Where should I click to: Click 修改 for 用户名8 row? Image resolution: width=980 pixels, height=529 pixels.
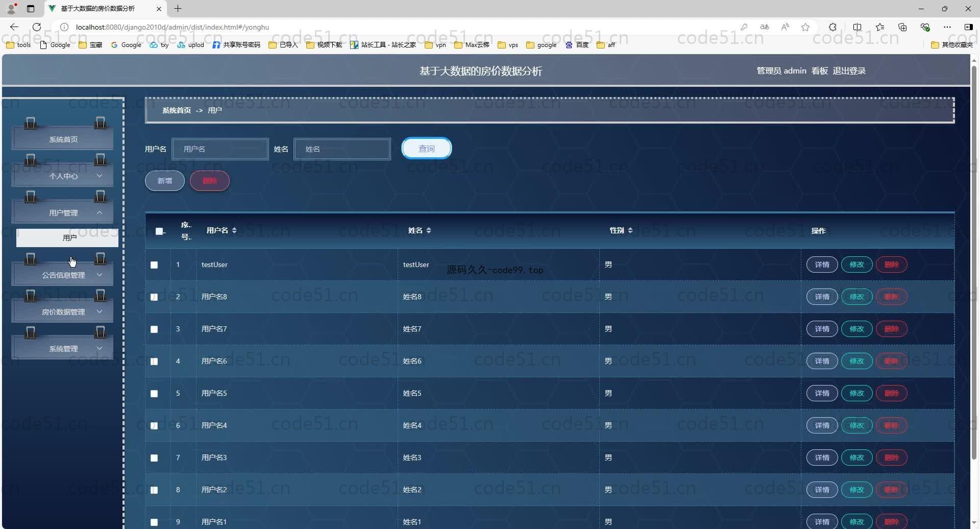coord(856,297)
